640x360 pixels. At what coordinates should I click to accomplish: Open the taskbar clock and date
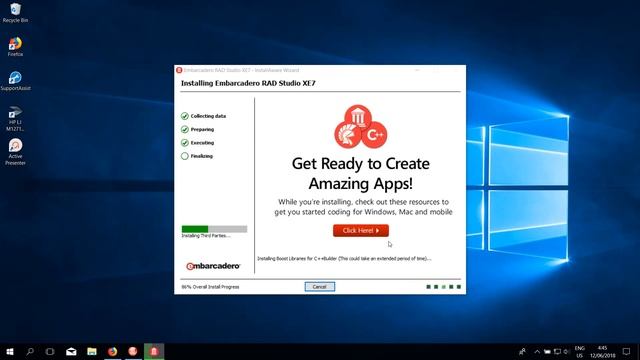(602, 352)
